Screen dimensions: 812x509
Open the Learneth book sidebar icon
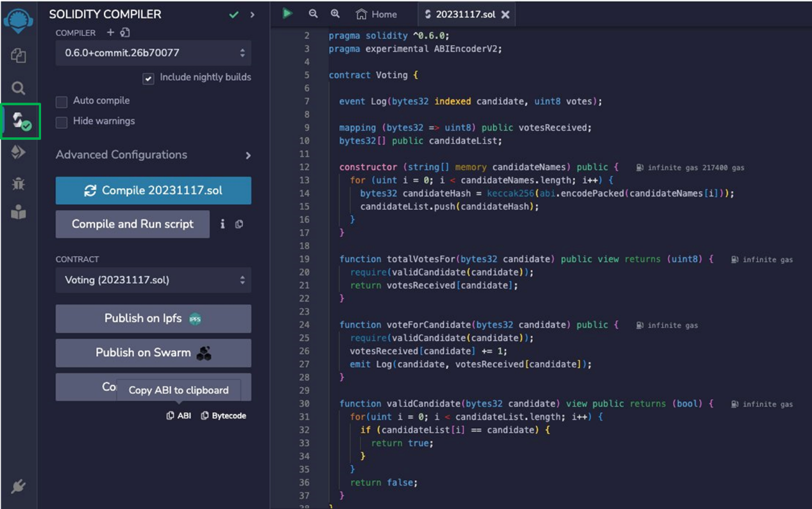point(19,213)
